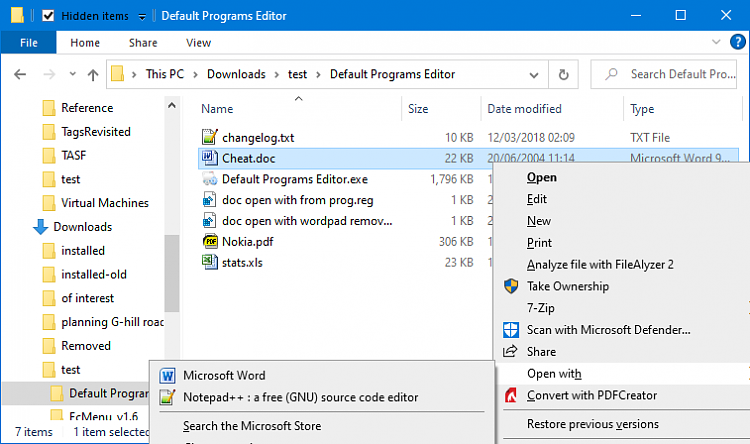The image size is (750, 444).
Task: Click the stats.xls Excel file icon
Action: click(209, 262)
